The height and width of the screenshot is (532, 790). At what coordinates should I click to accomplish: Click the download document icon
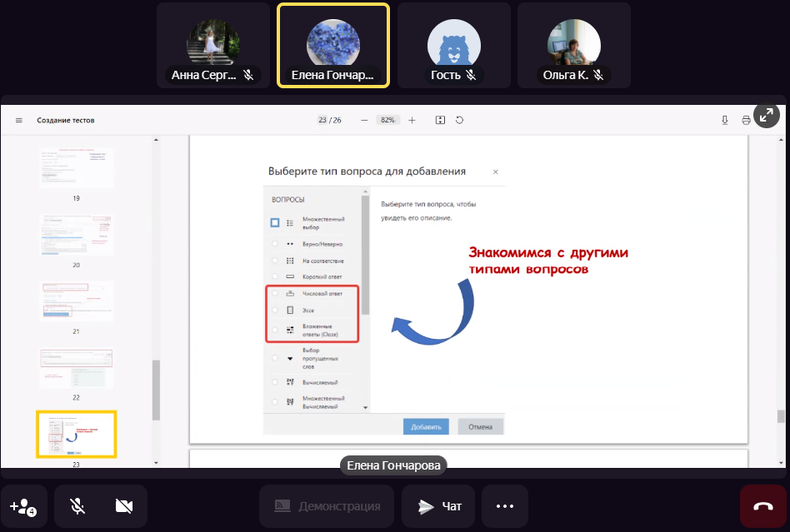pyautogui.click(x=724, y=120)
